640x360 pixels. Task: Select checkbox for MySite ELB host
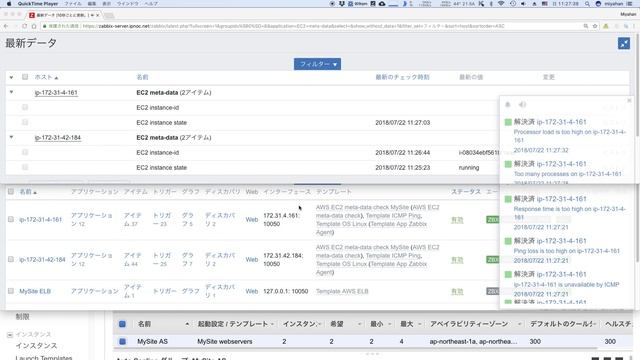11,291
